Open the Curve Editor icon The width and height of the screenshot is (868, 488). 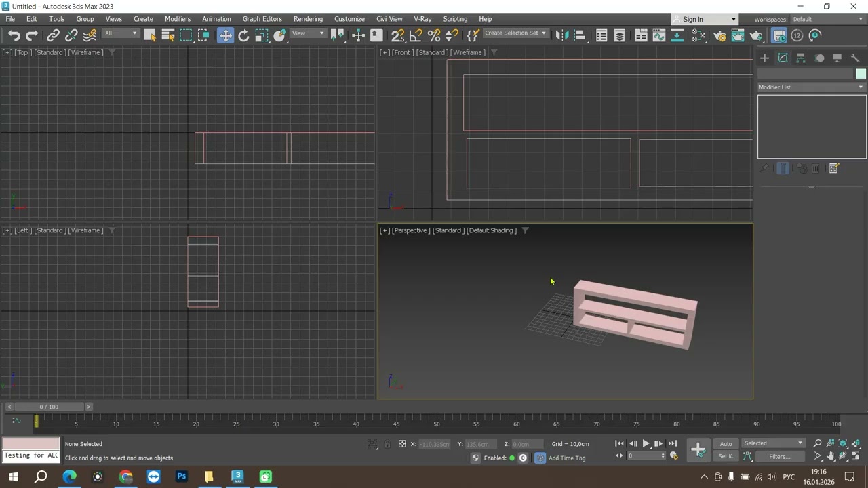pyautogui.click(x=659, y=35)
